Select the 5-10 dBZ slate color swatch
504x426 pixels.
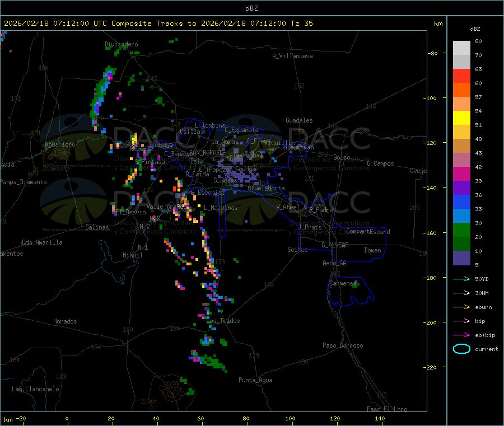(x=461, y=258)
